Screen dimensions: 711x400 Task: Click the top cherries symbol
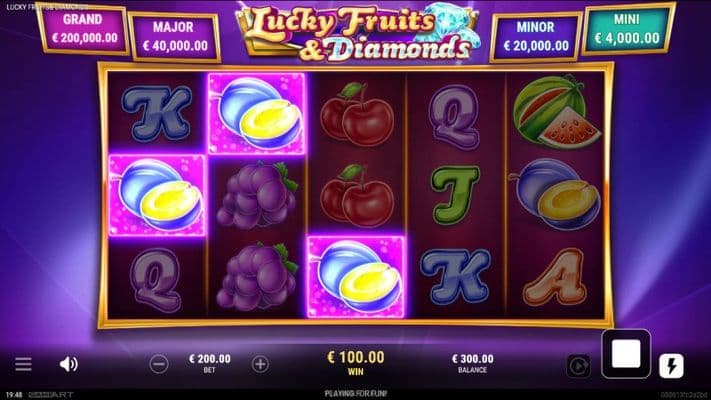coord(357,114)
